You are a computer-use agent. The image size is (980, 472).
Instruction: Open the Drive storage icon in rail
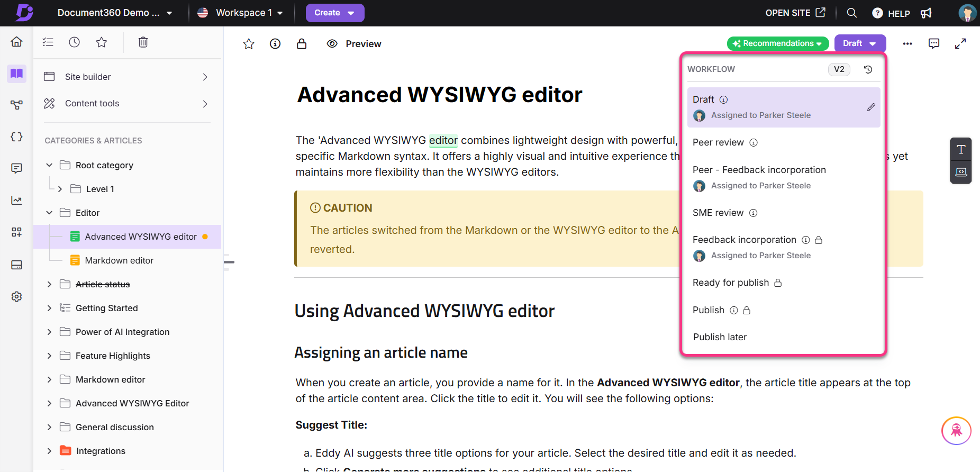(16, 265)
